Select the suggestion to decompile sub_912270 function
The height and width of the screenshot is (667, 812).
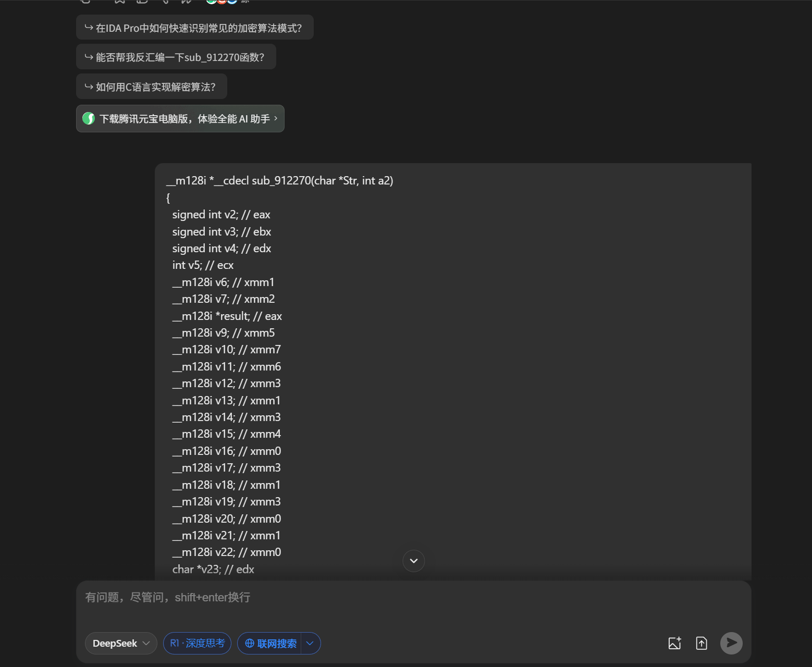(x=180, y=57)
